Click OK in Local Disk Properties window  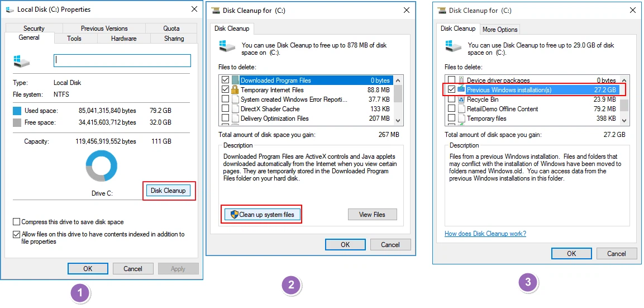click(88, 268)
